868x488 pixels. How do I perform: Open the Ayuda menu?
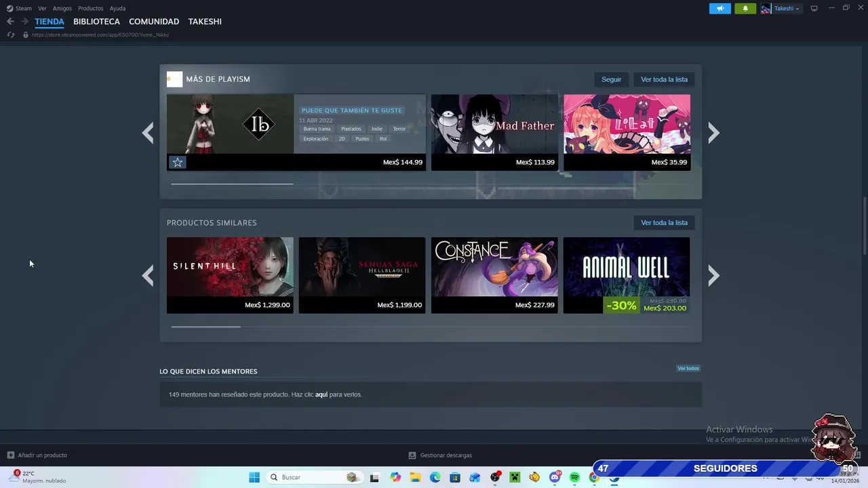pyautogui.click(x=117, y=8)
